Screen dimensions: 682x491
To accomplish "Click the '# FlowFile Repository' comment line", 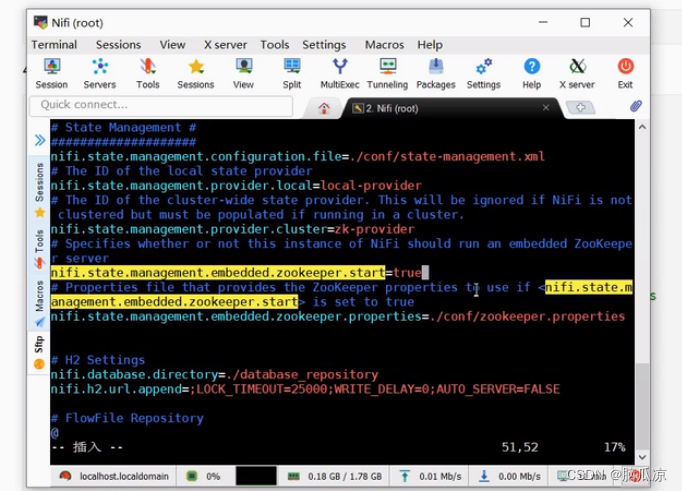I will tap(127, 418).
